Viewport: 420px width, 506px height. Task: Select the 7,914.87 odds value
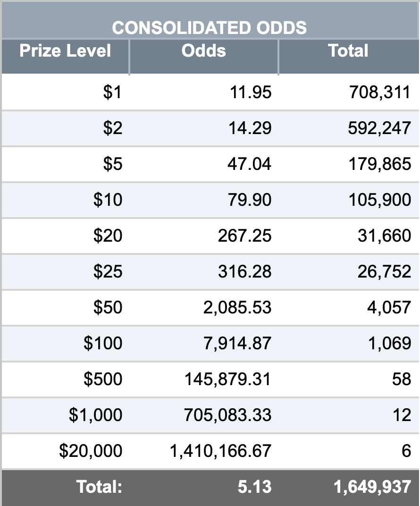(x=237, y=343)
